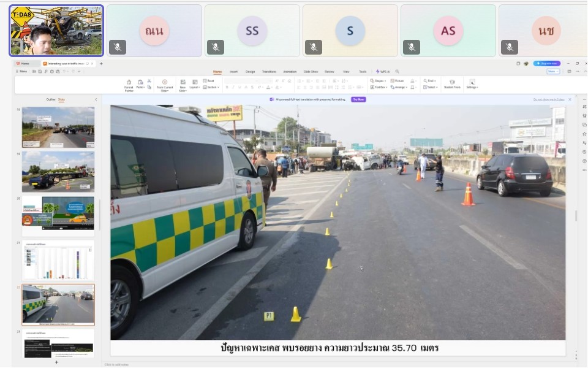Viewport: 588px width, 368px height.
Task: Collapse the slide thumbnail panel chevron
Action: point(96,99)
